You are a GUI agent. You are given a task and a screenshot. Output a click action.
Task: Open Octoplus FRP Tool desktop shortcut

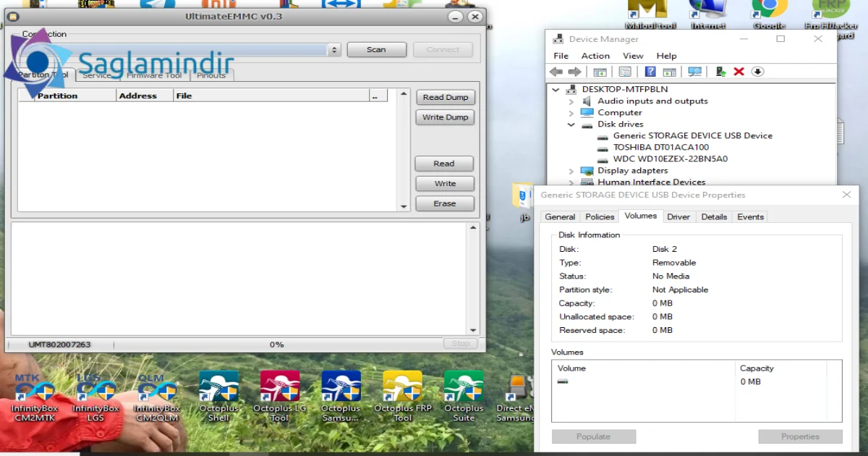[x=402, y=397]
